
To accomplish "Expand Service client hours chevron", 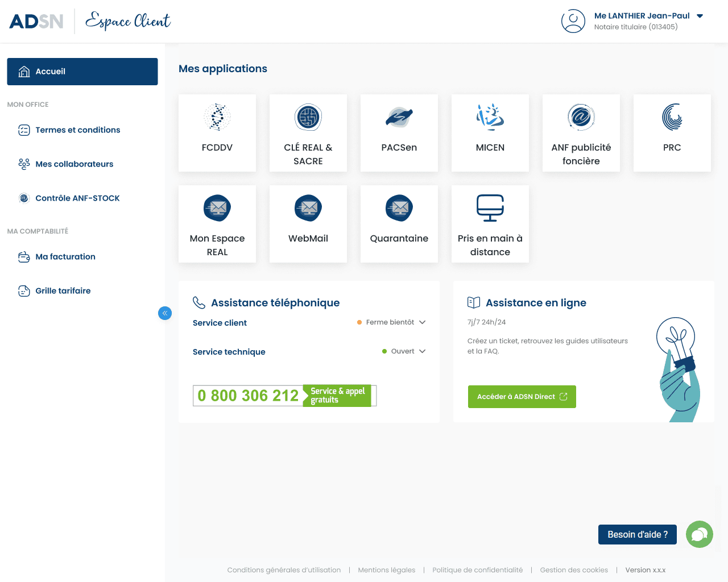I will pyautogui.click(x=423, y=322).
